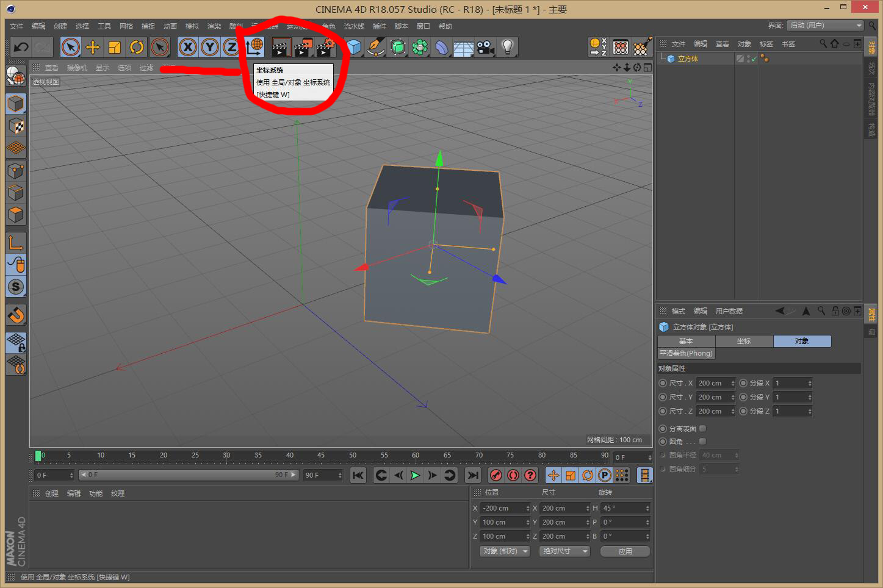This screenshot has width=883, height=588.
Task: Open the 文件 main menu
Action: 16,26
